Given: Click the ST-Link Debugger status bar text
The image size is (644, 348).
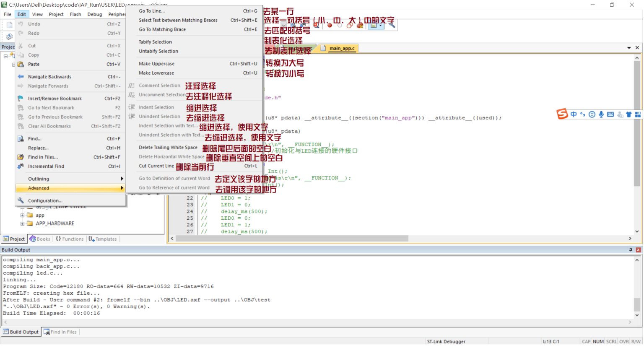Looking at the screenshot, I should [x=446, y=342].
